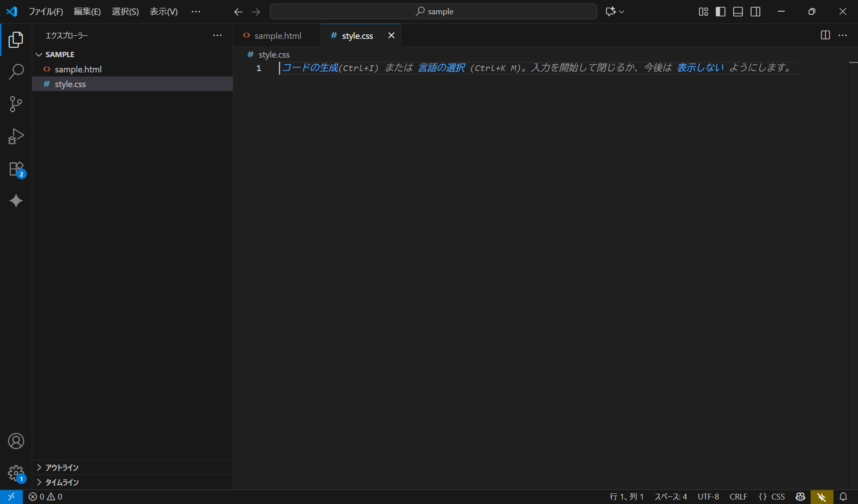Click the sample command search bar

433,11
